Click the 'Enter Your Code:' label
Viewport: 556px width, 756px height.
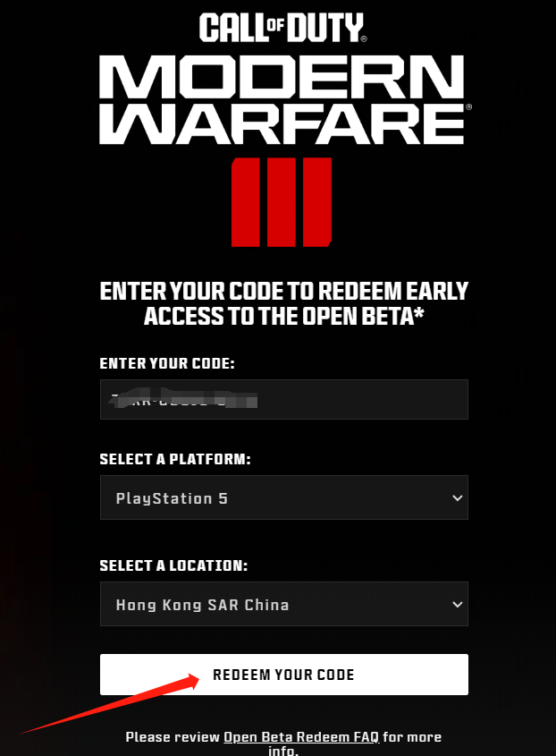(x=166, y=363)
